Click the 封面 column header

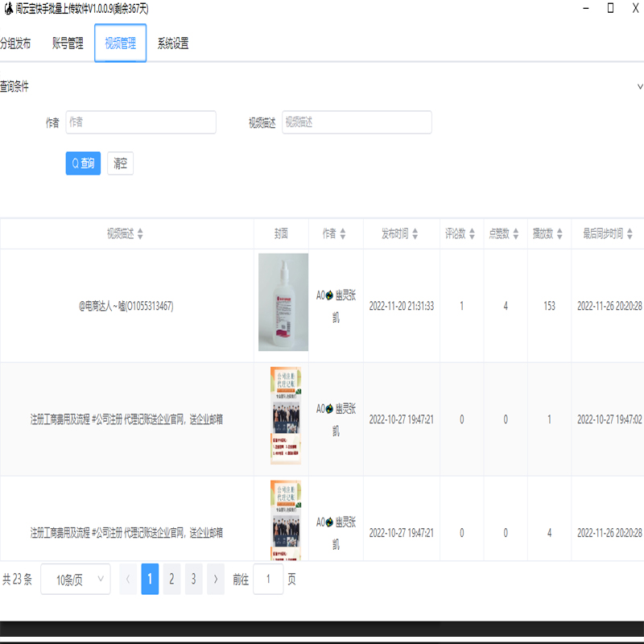click(281, 233)
